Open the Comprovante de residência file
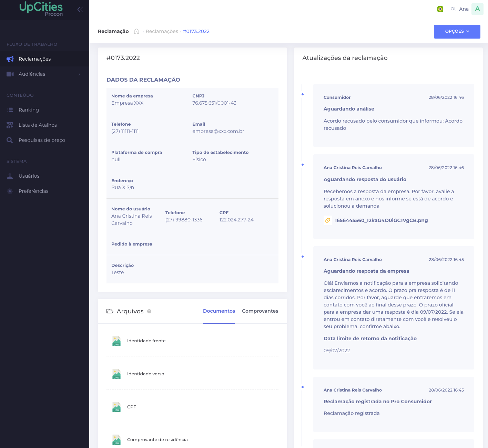Viewport: 488px width, 448px height. point(157,440)
